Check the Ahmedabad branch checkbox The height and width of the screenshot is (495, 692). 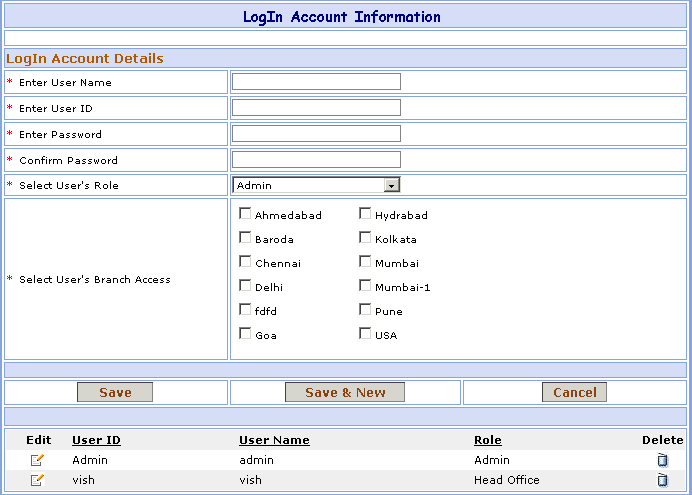[245, 214]
